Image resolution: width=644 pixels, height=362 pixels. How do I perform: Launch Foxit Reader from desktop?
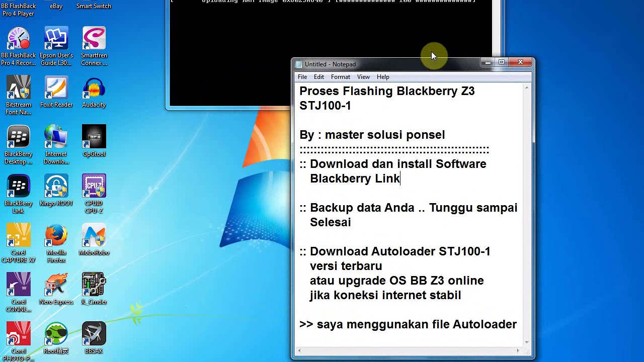coord(56,92)
